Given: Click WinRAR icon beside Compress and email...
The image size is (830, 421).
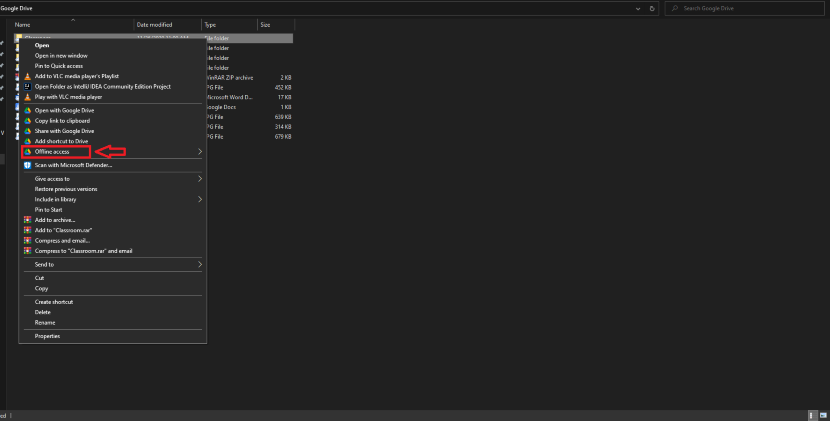Looking at the screenshot, I should [28, 240].
